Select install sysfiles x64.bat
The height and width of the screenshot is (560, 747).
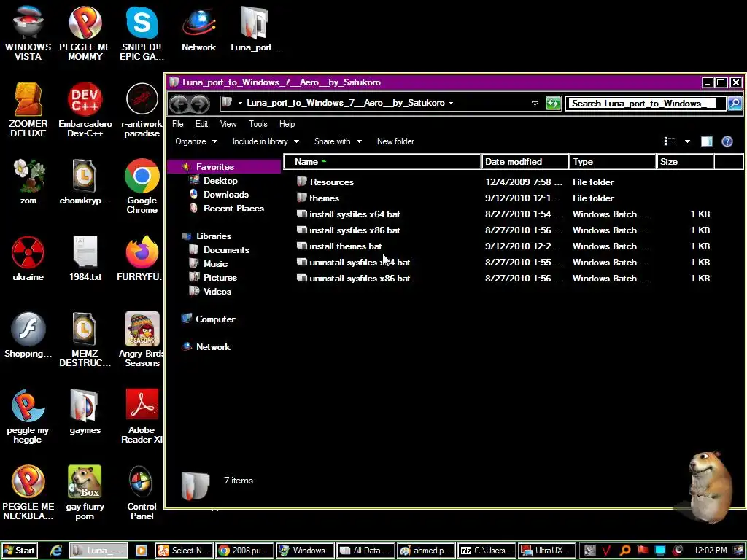[503, 214]
